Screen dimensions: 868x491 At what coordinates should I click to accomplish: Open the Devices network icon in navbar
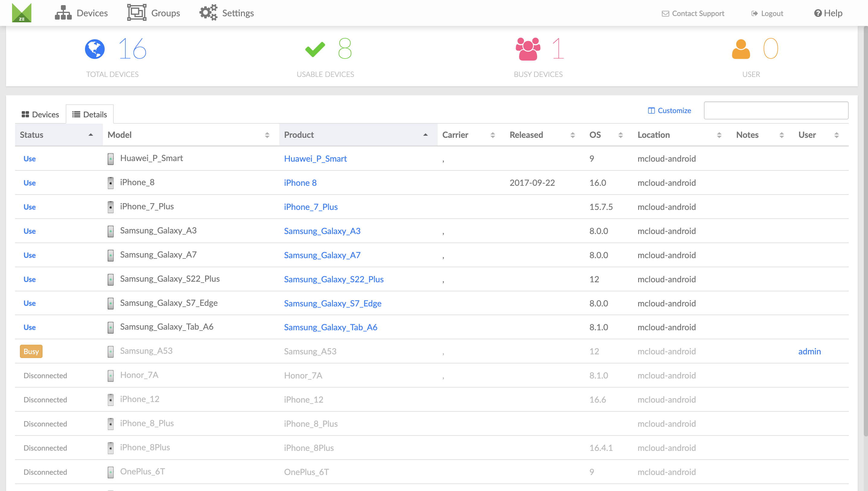(63, 13)
